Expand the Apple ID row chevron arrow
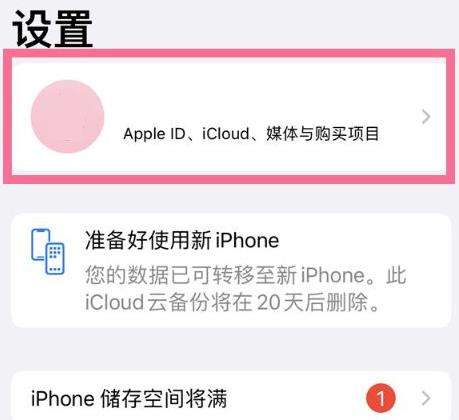The image size is (459, 420). pyautogui.click(x=426, y=117)
